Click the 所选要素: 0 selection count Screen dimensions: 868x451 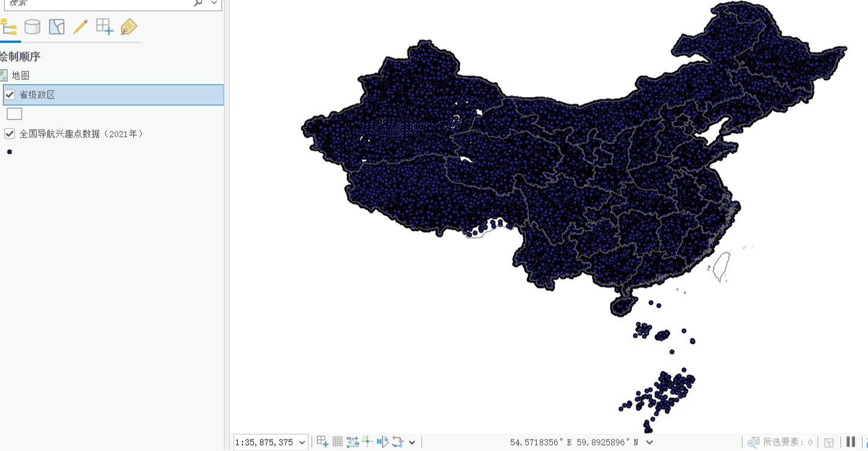[788, 443]
